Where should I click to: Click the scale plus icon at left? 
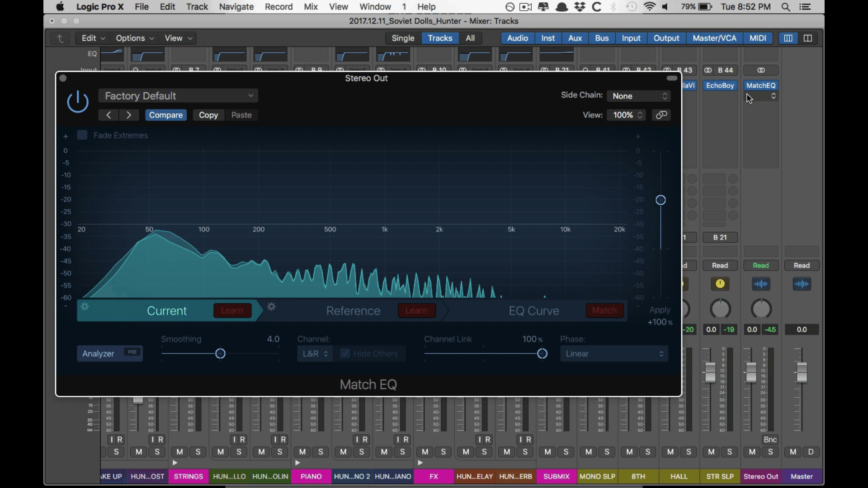[66, 136]
